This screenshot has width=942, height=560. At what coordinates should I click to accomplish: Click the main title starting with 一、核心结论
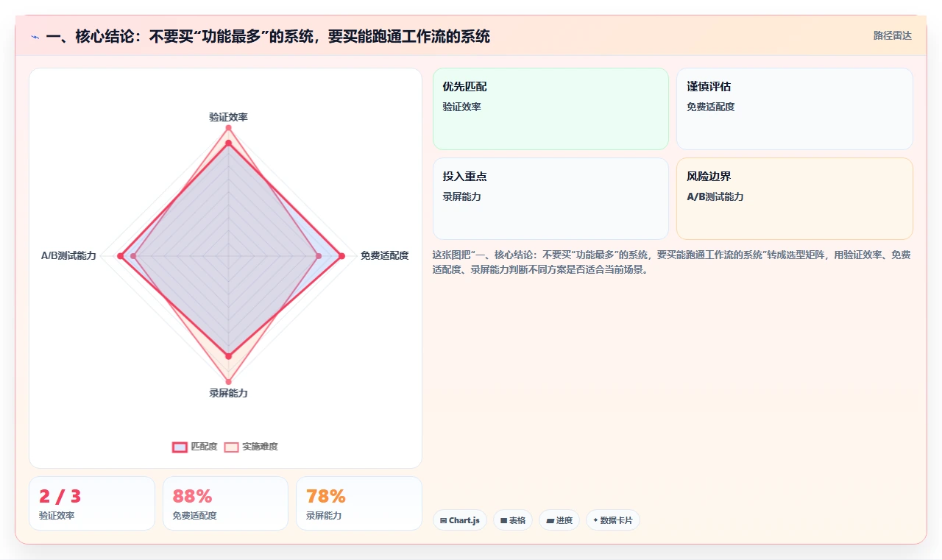[268, 37]
